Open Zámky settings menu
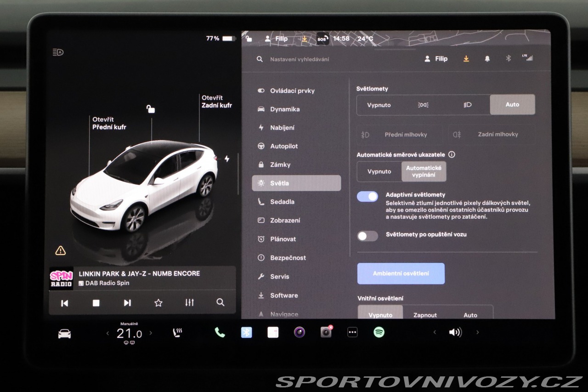 (296, 165)
